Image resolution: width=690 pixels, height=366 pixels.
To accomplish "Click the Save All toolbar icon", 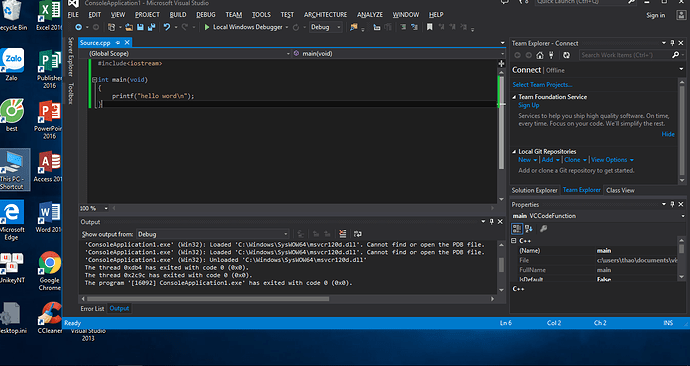I will tap(151, 27).
